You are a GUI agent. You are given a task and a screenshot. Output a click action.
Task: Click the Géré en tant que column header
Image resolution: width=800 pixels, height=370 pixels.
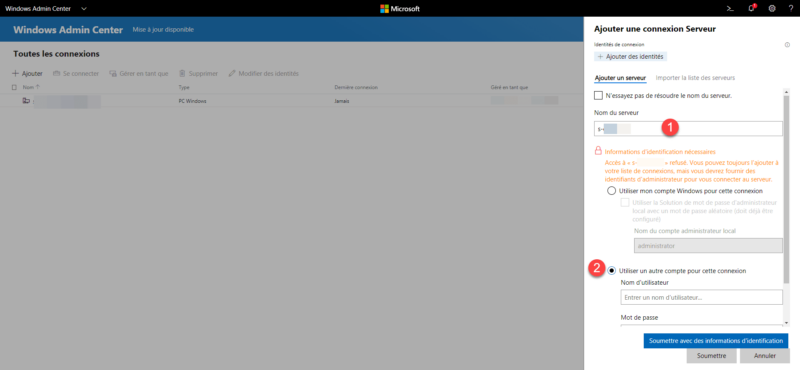tap(509, 88)
